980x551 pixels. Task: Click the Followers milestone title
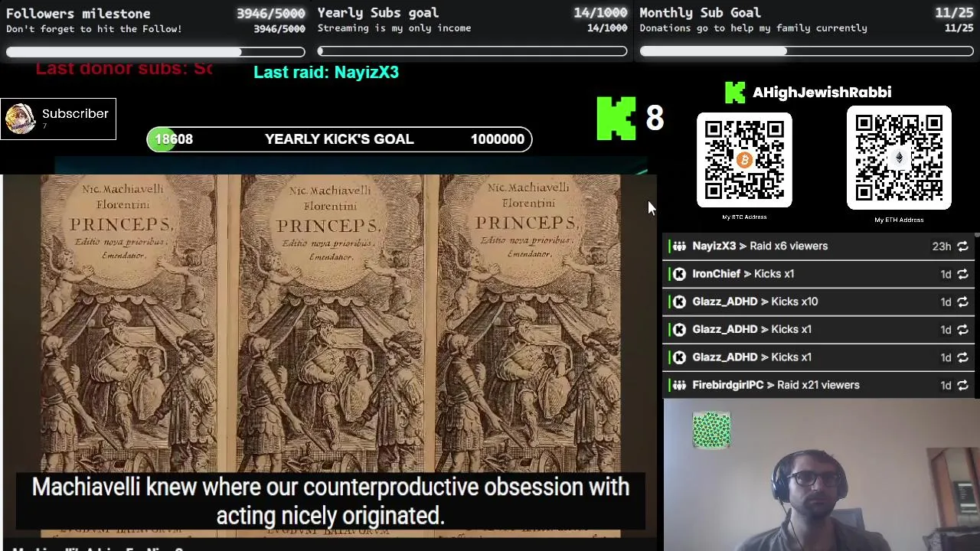pyautogui.click(x=78, y=13)
